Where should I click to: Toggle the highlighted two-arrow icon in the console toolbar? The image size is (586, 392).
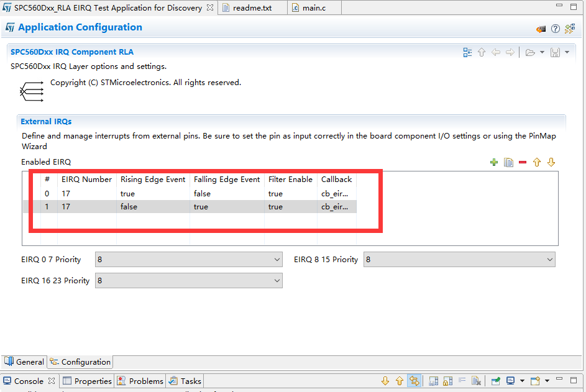coord(414,381)
